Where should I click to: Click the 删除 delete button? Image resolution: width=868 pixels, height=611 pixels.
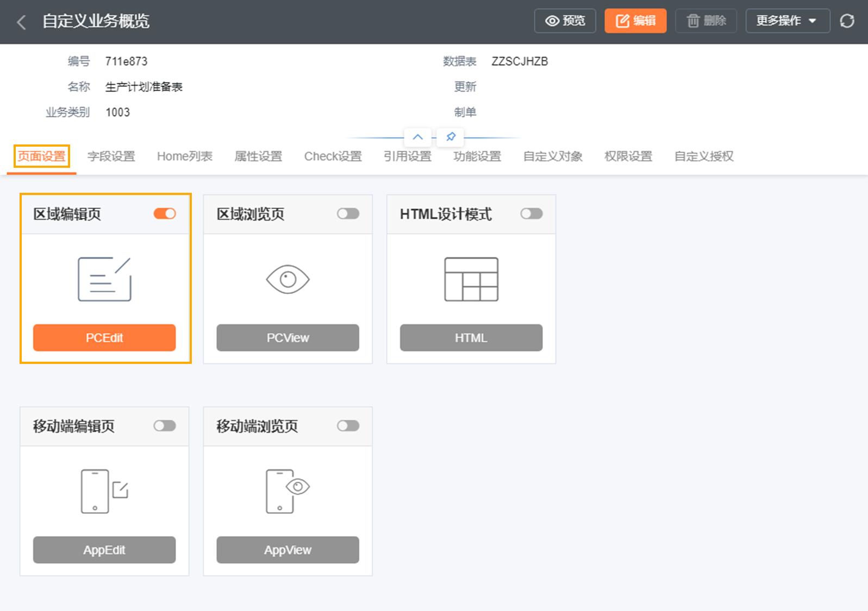click(x=706, y=21)
